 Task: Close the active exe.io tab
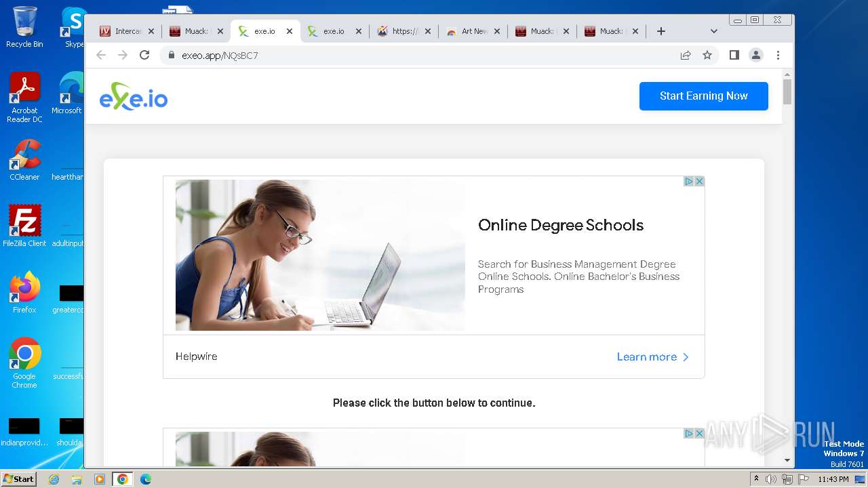coord(290,31)
